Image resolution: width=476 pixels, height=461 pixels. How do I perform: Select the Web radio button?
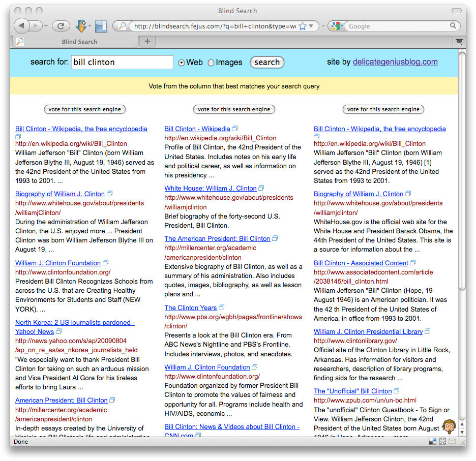[x=182, y=63]
